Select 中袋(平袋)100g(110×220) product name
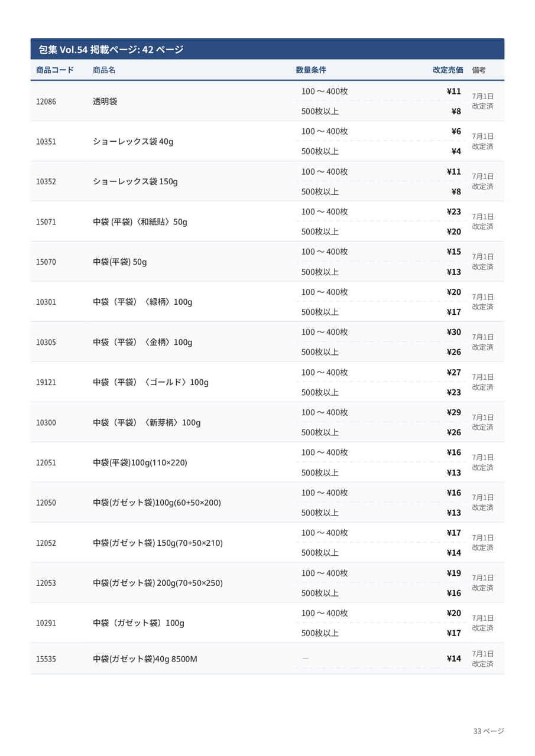The image size is (535, 756). tap(140, 462)
